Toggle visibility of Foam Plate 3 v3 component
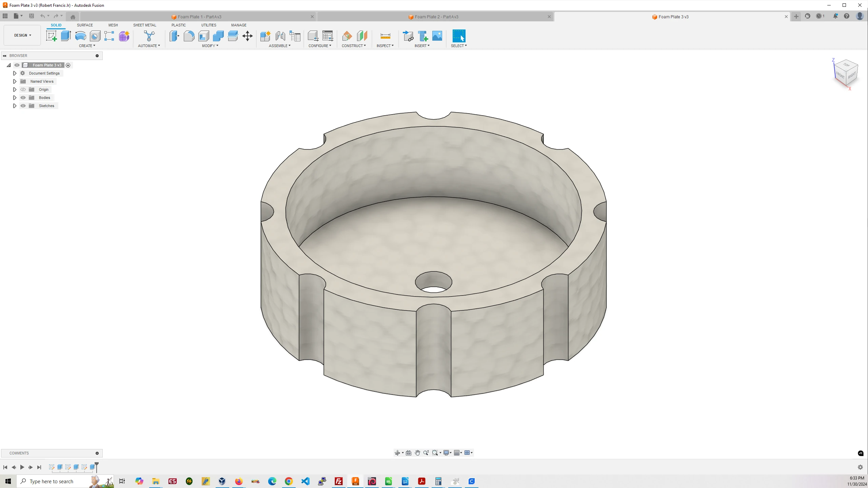The image size is (868, 488). 17,65
